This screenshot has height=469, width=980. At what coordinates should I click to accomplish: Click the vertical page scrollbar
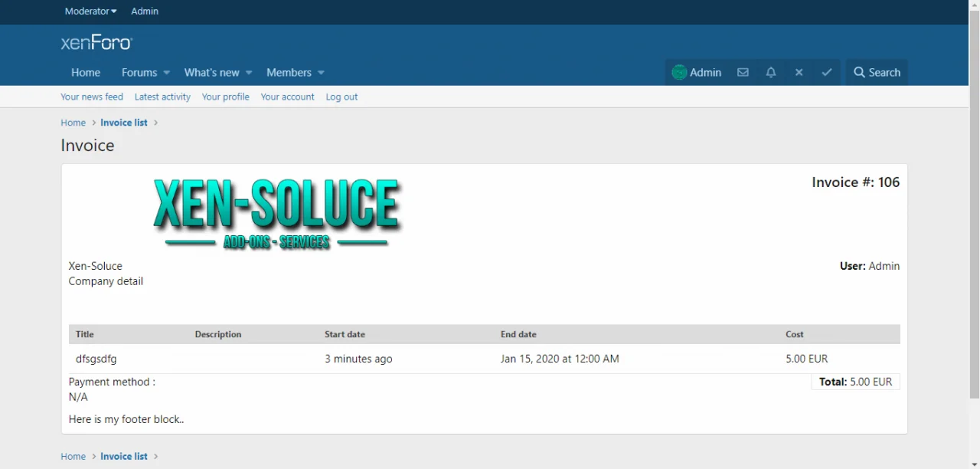[974, 199]
